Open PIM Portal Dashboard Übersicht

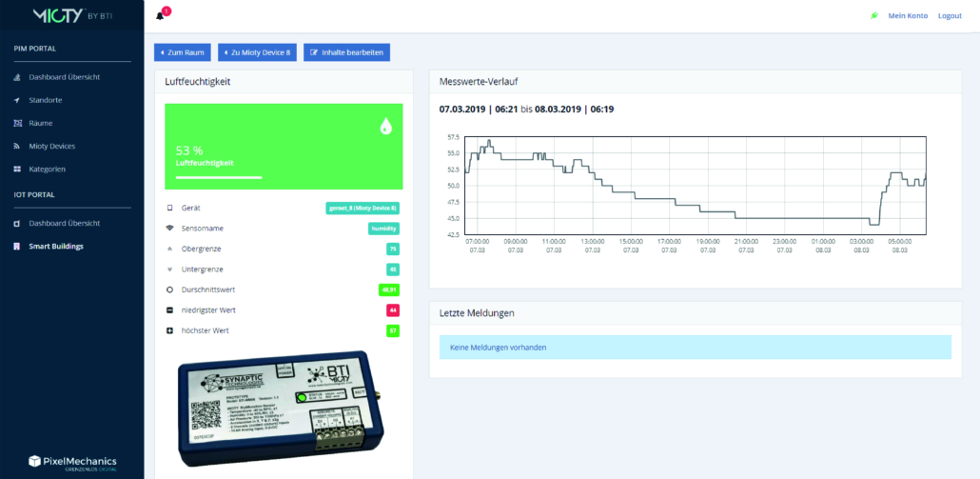(64, 76)
